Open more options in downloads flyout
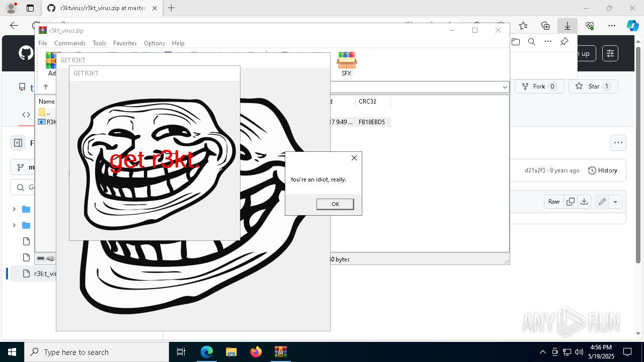This screenshot has width=644, height=362. pos(548,42)
